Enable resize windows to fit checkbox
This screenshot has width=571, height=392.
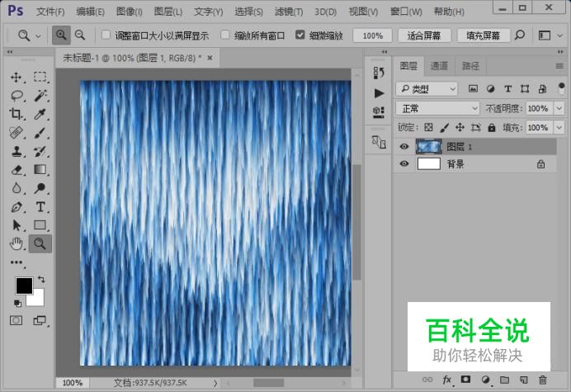tap(106, 35)
